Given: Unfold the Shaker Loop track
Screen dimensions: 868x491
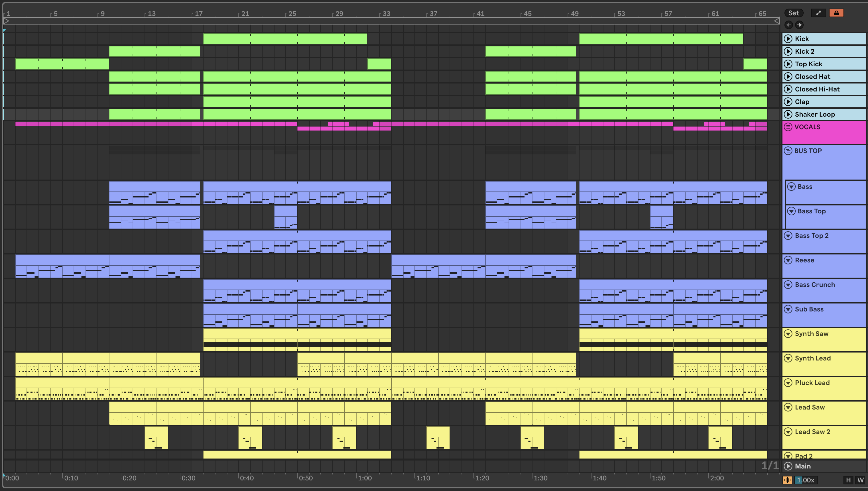Looking at the screenshot, I should tap(788, 114).
